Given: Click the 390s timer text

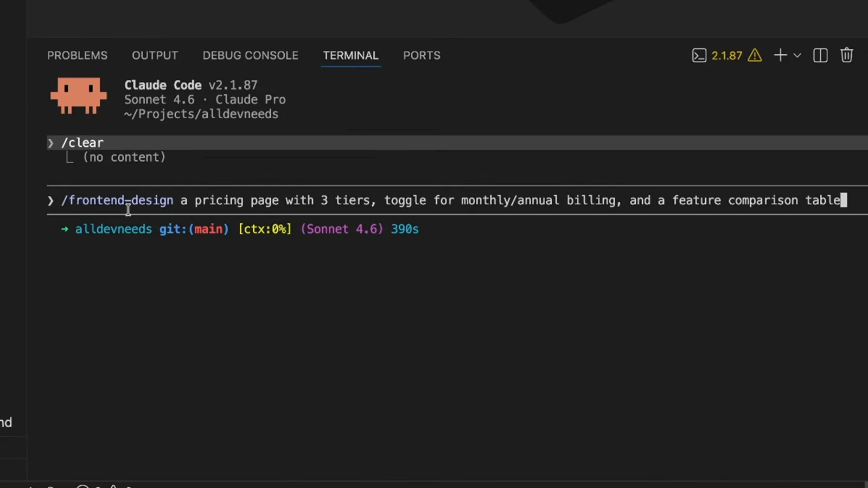Looking at the screenshot, I should [x=405, y=229].
